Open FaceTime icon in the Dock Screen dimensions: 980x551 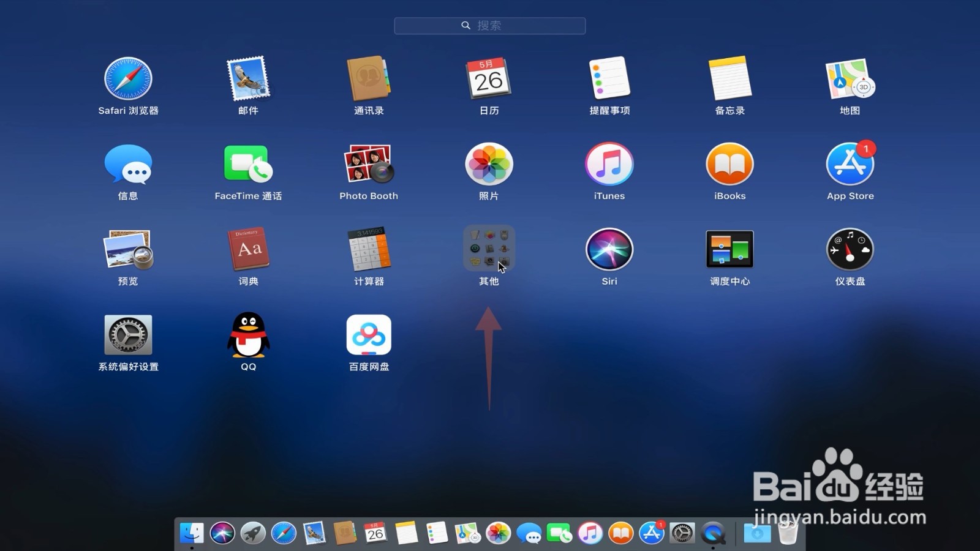[x=559, y=533]
